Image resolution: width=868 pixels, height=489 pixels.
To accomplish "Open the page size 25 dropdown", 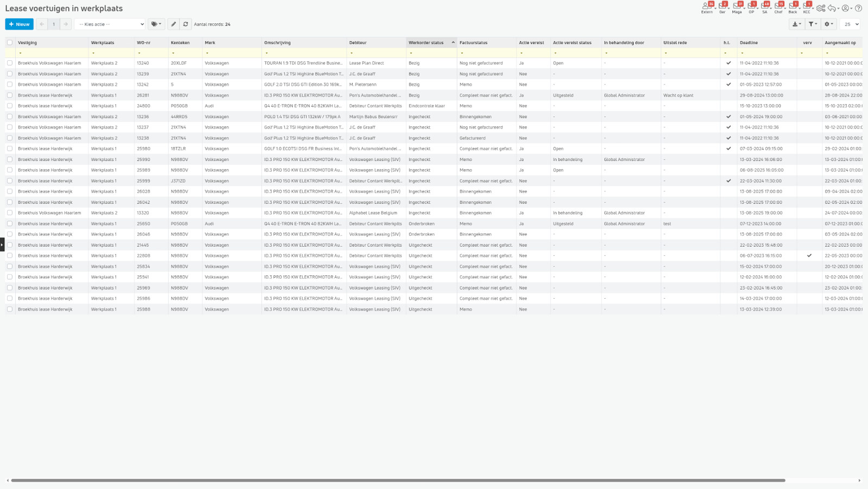I will (x=850, y=24).
